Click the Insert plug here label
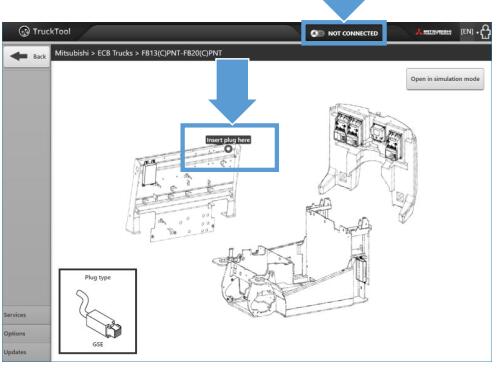The height and width of the screenshot is (372, 502). [228, 140]
